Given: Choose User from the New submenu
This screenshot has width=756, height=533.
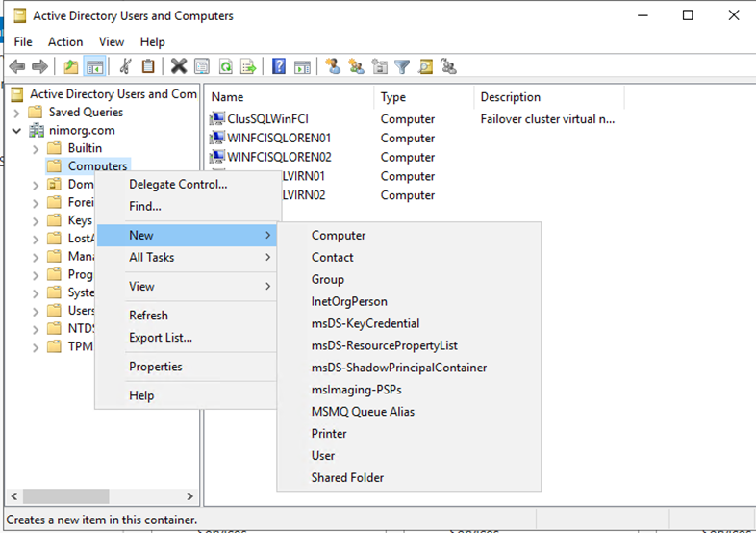Looking at the screenshot, I should [x=323, y=456].
